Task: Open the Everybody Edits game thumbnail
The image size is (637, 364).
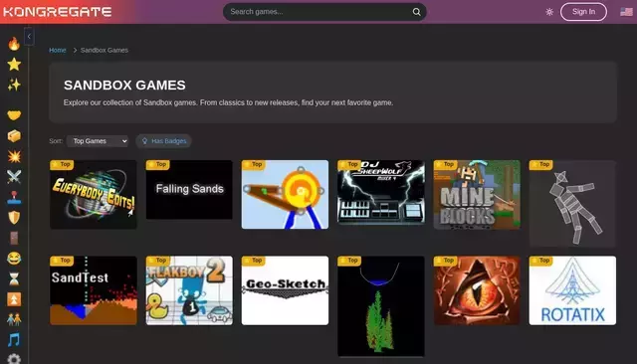Action: click(94, 194)
